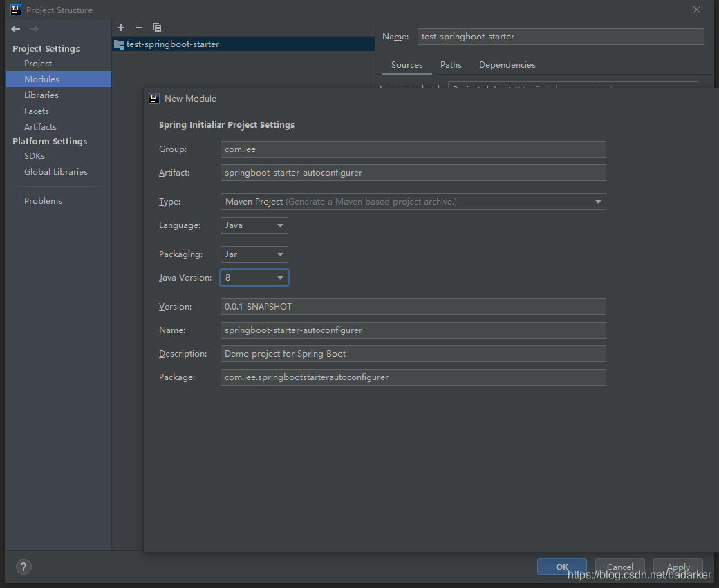Add a new module with plus icon
The image size is (719, 588).
pos(121,28)
